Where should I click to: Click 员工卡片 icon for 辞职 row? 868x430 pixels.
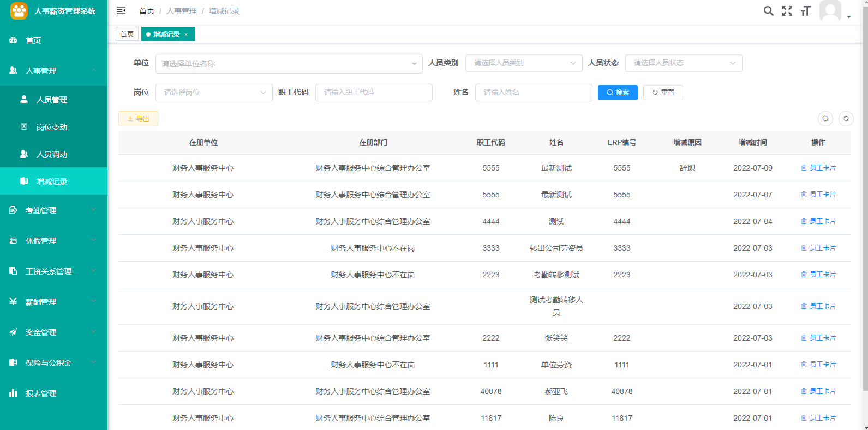point(804,168)
